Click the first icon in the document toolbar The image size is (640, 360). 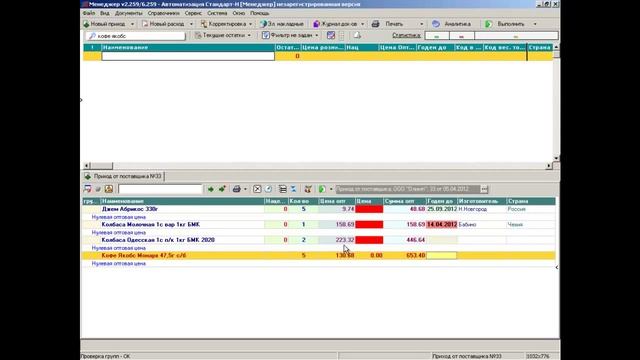[x=87, y=189]
